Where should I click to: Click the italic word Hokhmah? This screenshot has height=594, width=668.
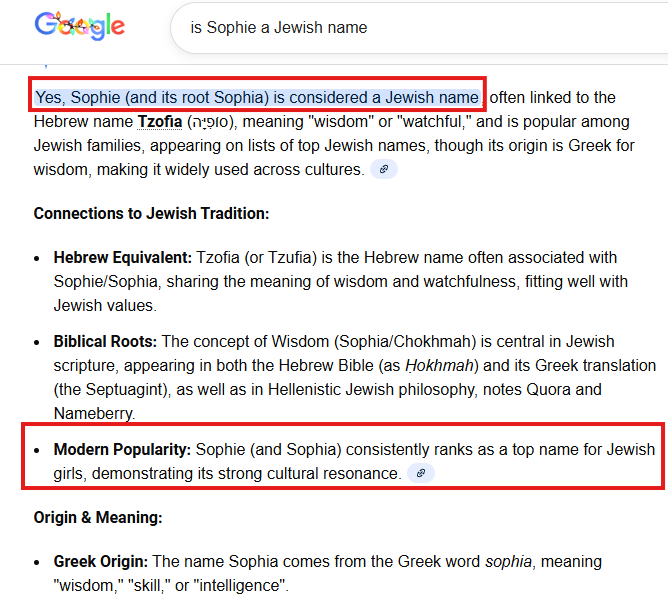(435, 366)
